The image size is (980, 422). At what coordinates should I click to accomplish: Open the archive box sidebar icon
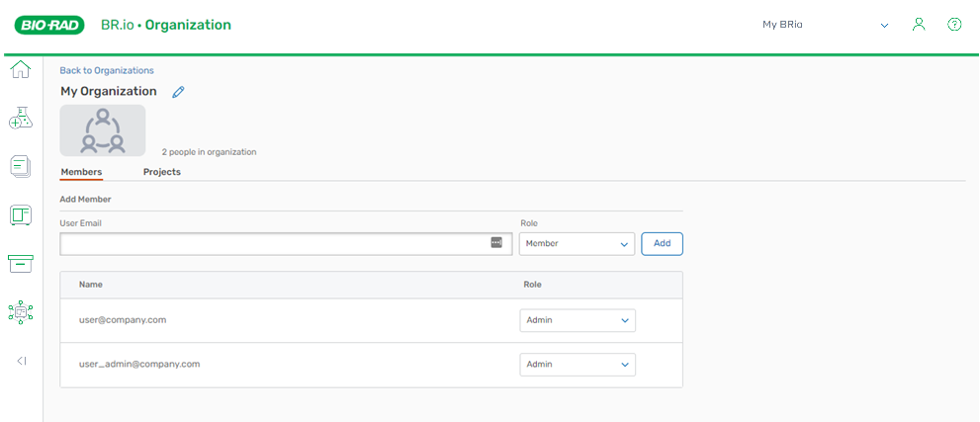coord(21,263)
